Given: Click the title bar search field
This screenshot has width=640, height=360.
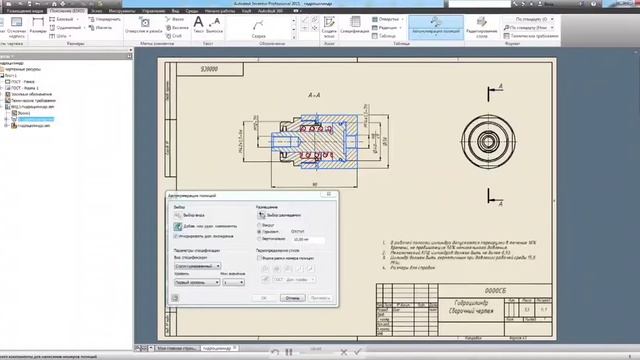Looking at the screenshot, I should coord(480,4).
